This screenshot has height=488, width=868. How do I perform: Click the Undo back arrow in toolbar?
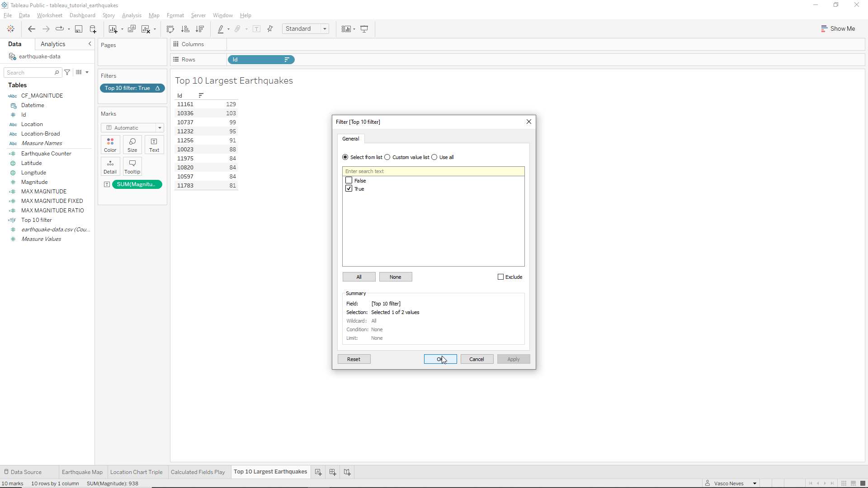(32, 29)
